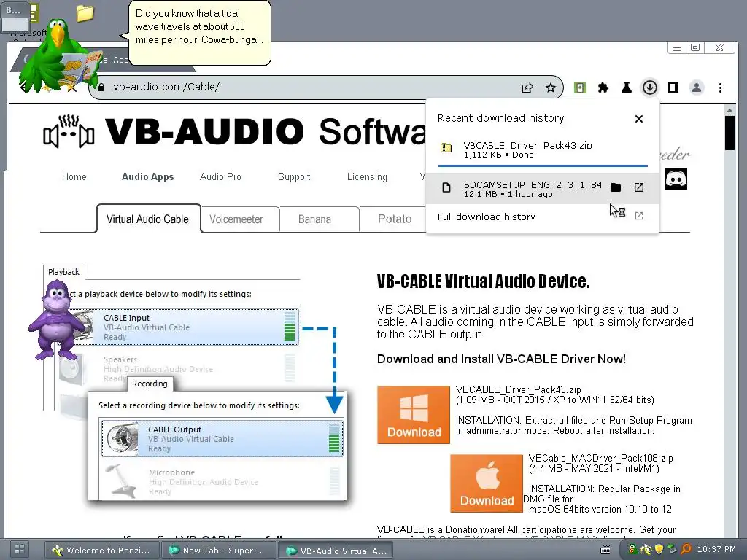The width and height of the screenshot is (747, 560).
Task: Click the VB-CABLE Virtual Audio Device heading
Action: pyautogui.click(x=483, y=281)
